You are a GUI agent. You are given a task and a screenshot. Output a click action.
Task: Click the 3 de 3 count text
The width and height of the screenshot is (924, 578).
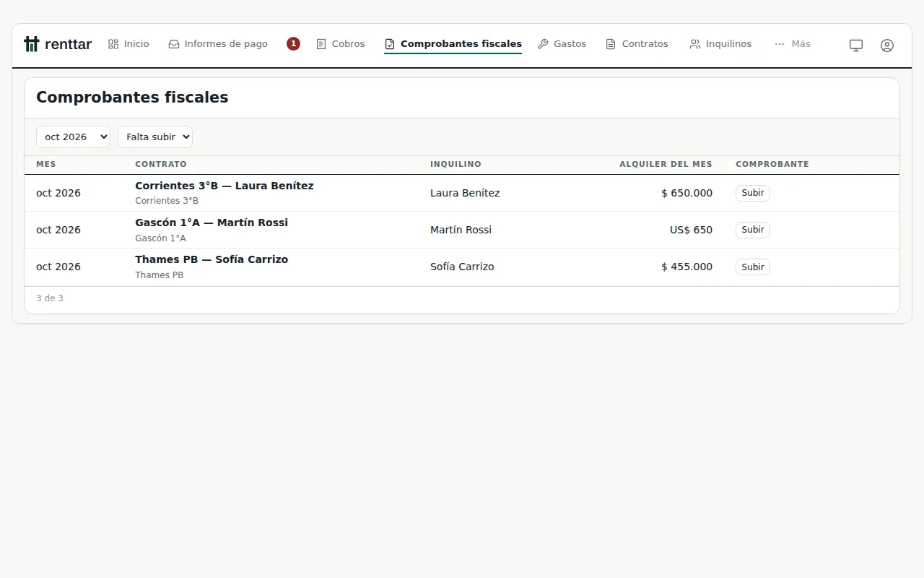pos(50,298)
